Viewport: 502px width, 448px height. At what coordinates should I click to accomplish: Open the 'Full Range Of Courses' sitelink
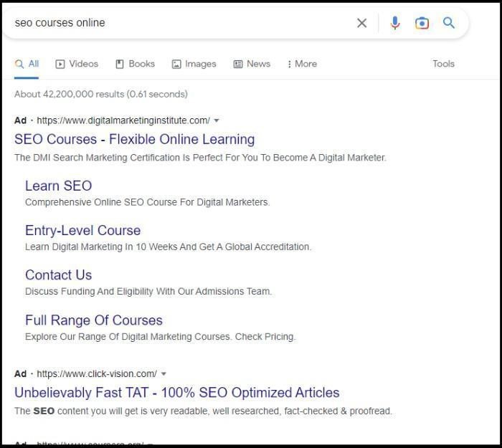click(x=94, y=320)
